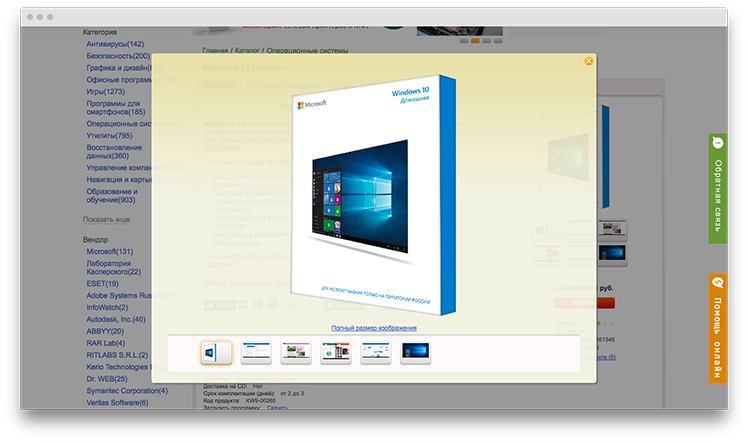The height and width of the screenshot is (443, 748).
Task: Click the red Купить button on product page
Action: [x=584, y=303]
